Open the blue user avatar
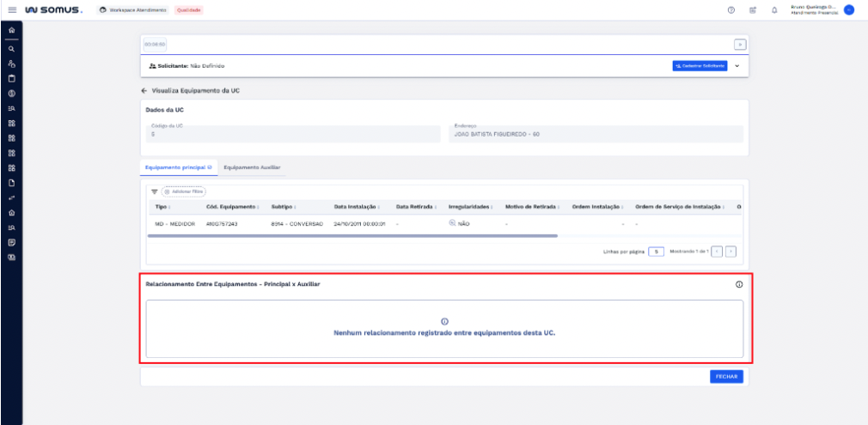Screen dimensions: 868x425 click(848, 10)
